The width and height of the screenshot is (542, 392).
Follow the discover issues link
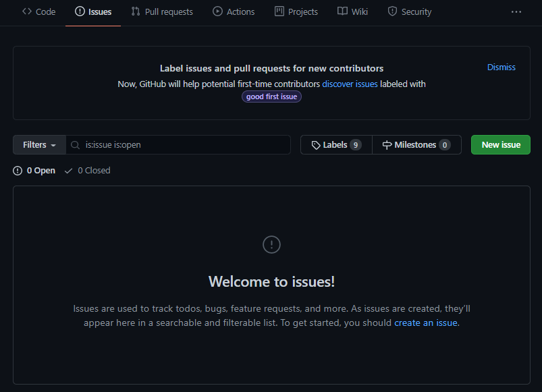coord(350,84)
